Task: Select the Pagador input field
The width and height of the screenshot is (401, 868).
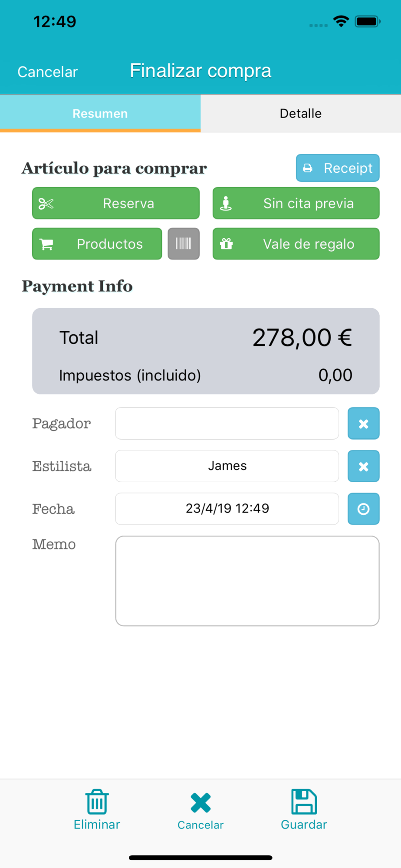Action: (x=227, y=423)
